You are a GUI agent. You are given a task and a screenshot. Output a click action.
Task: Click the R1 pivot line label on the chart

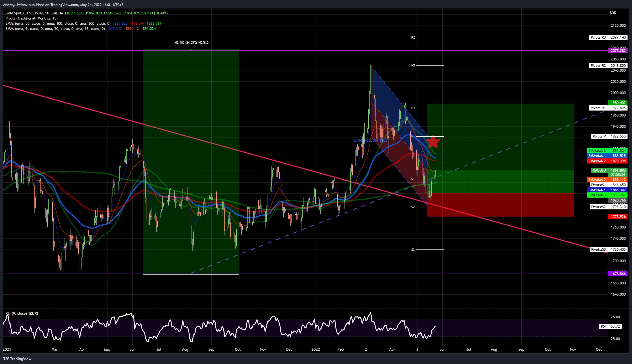pyautogui.click(x=413, y=108)
